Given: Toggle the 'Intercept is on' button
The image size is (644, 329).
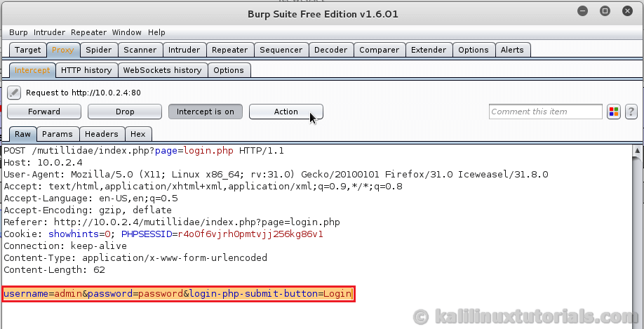Looking at the screenshot, I should [x=206, y=112].
